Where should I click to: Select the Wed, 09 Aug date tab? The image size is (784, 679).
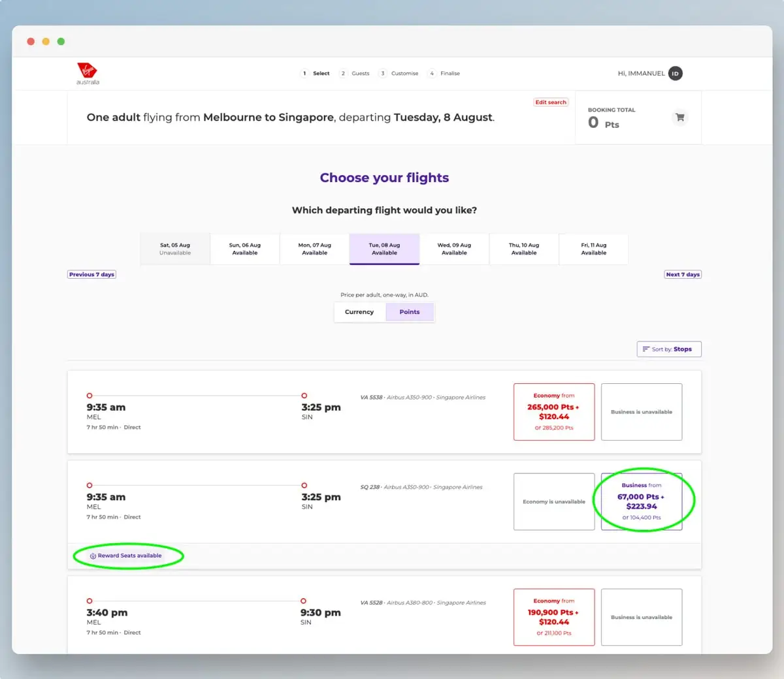(453, 249)
